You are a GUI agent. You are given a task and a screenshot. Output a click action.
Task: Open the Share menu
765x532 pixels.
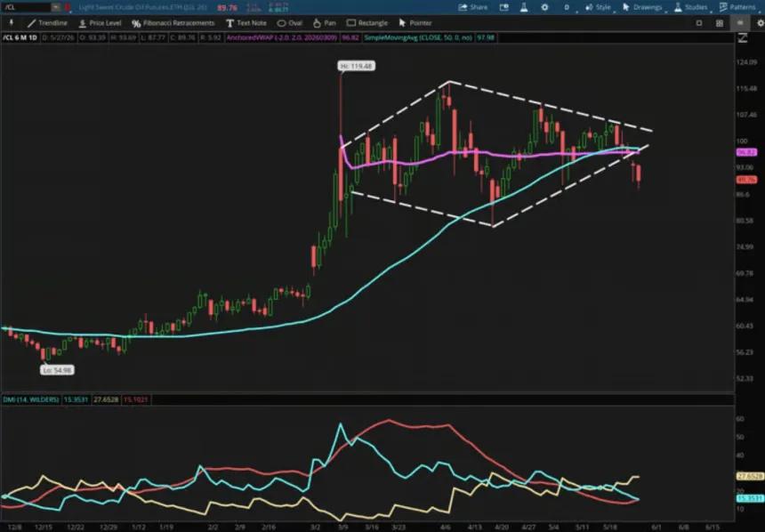472,7
